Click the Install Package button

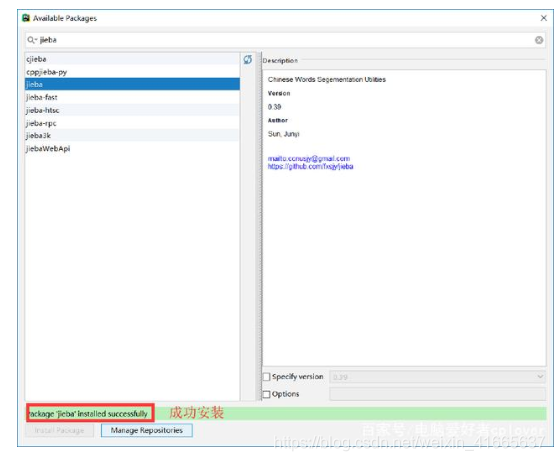click(x=59, y=431)
